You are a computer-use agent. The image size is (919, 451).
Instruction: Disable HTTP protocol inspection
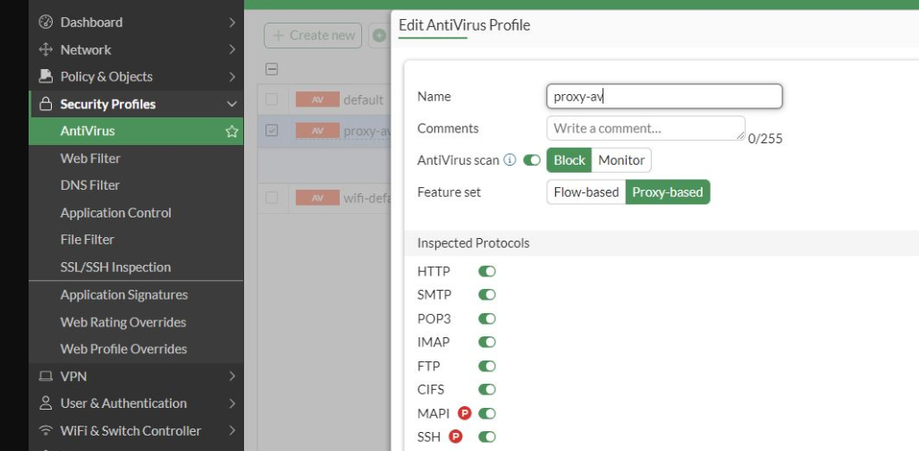[487, 271]
